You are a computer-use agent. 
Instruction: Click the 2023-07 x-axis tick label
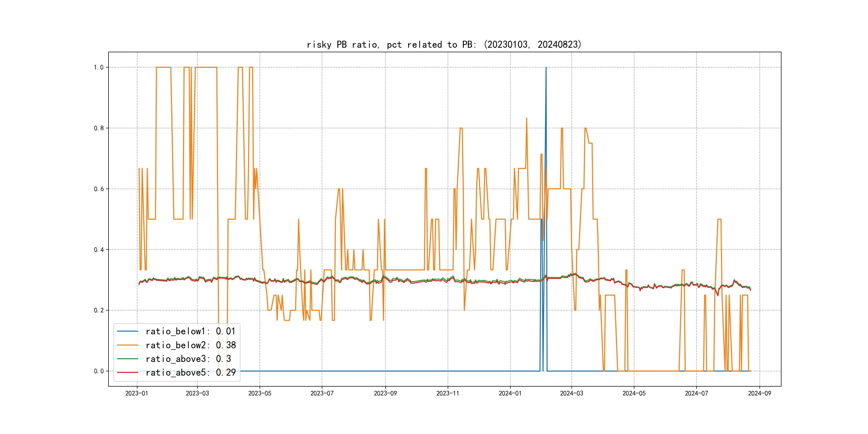point(322,393)
